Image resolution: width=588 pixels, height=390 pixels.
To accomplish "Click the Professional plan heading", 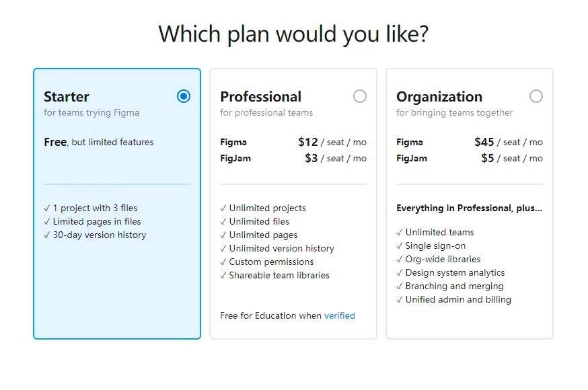I will tap(261, 97).
